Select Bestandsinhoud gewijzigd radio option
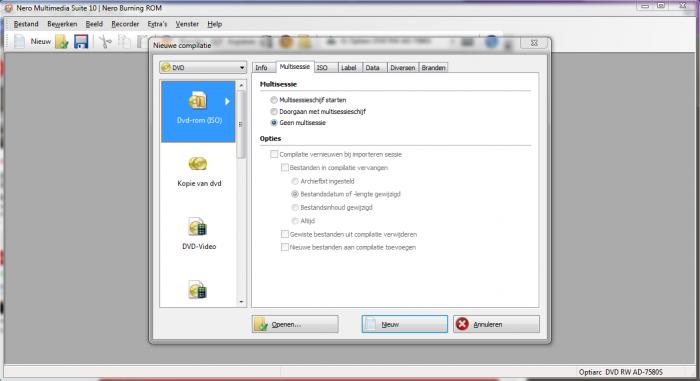This screenshot has height=381, width=700. (x=295, y=208)
